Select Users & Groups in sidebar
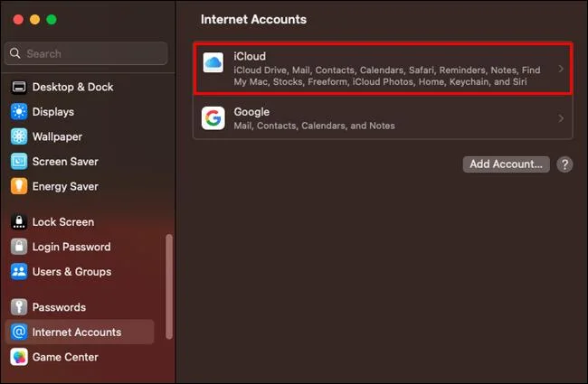The width and height of the screenshot is (588, 384). [71, 272]
